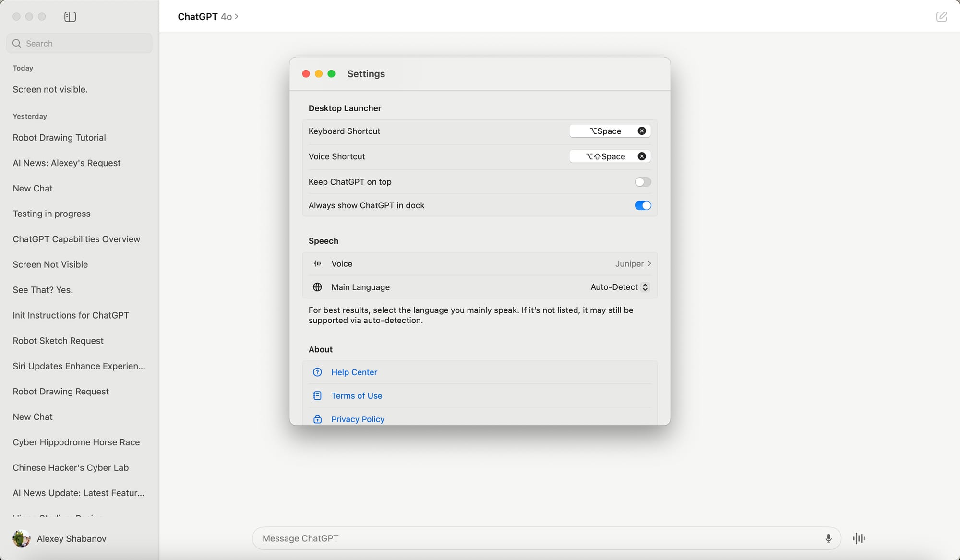Open voice mode via the waveform icon
The height and width of the screenshot is (560, 960).
(x=859, y=538)
